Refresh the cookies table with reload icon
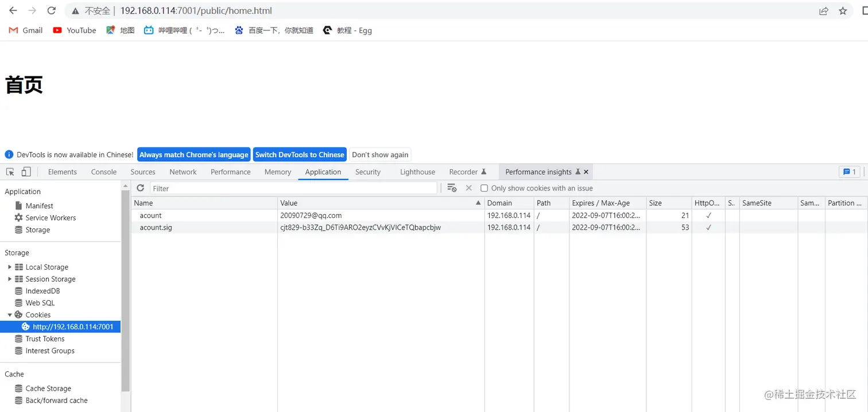 (140, 188)
